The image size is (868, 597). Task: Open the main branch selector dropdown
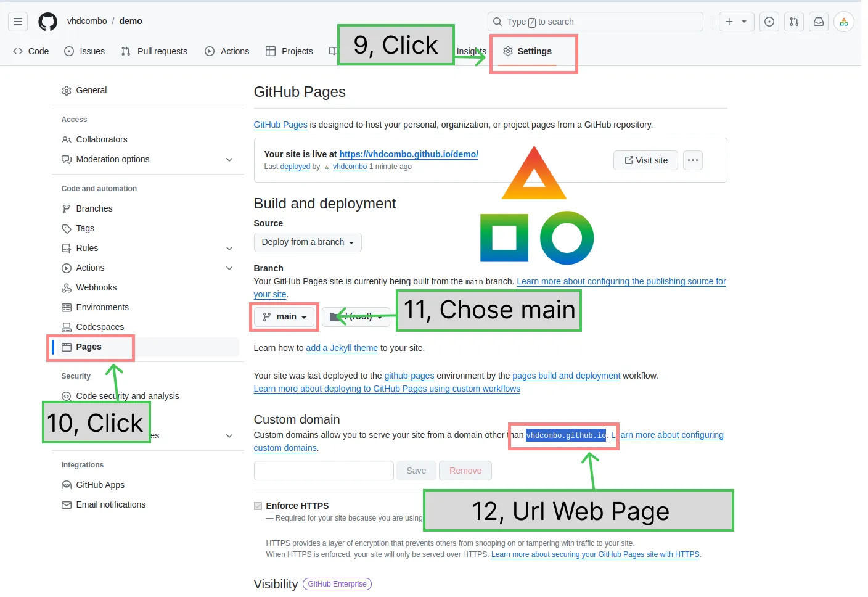pos(284,317)
